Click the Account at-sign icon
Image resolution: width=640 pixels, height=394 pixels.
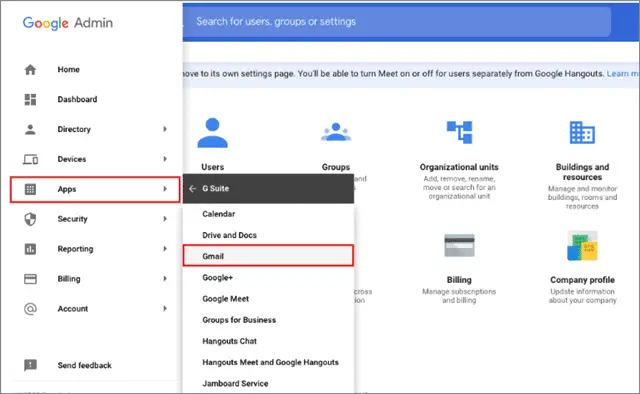pos(30,309)
